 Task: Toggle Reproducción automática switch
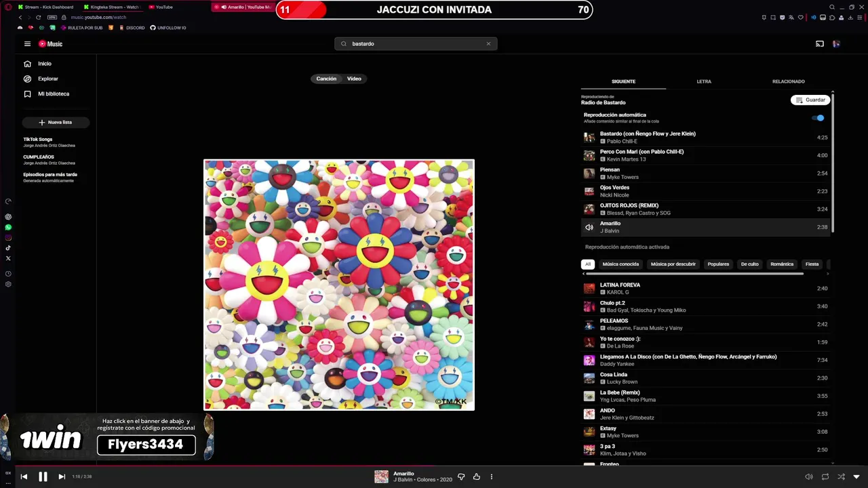coord(819,118)
